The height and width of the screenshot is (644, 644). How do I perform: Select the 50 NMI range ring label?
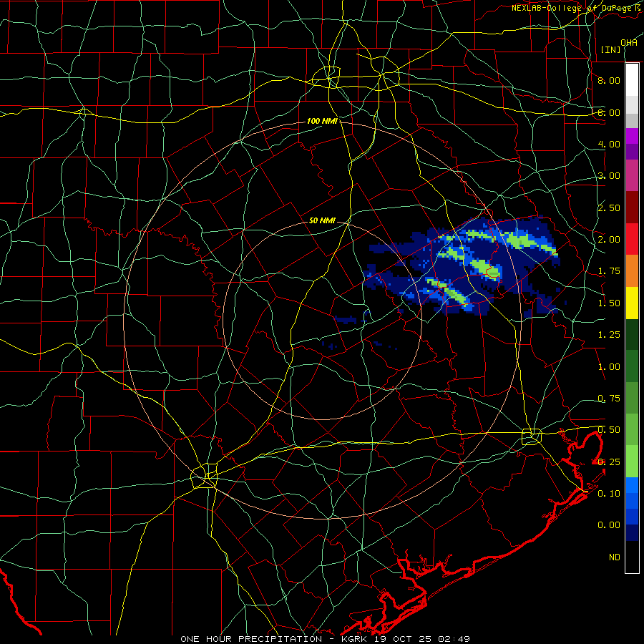pos(322,220)
